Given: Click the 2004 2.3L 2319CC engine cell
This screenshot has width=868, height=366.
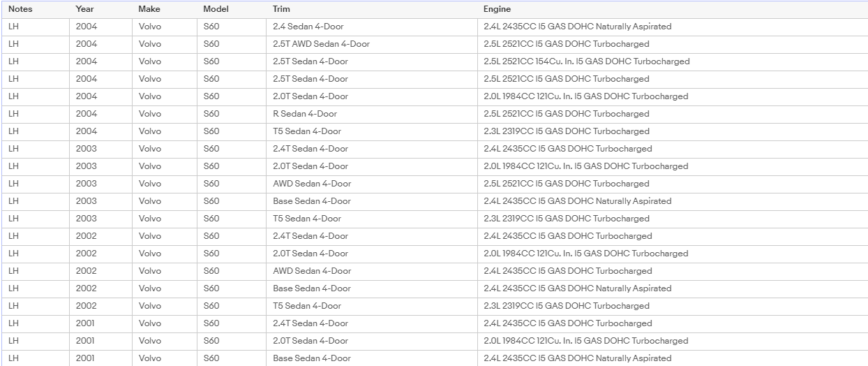Looking at the screenshot, I should point(673,131).
